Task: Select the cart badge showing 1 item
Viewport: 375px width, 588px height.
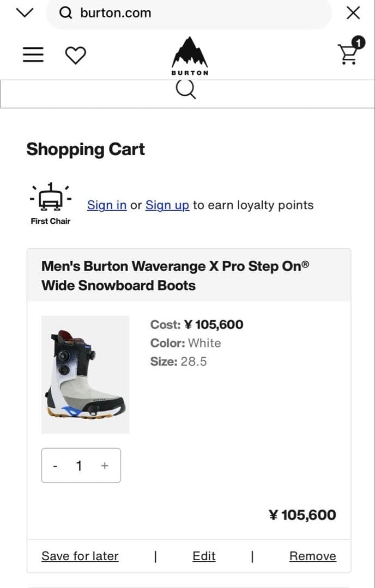Action: [x=357, y=41]
